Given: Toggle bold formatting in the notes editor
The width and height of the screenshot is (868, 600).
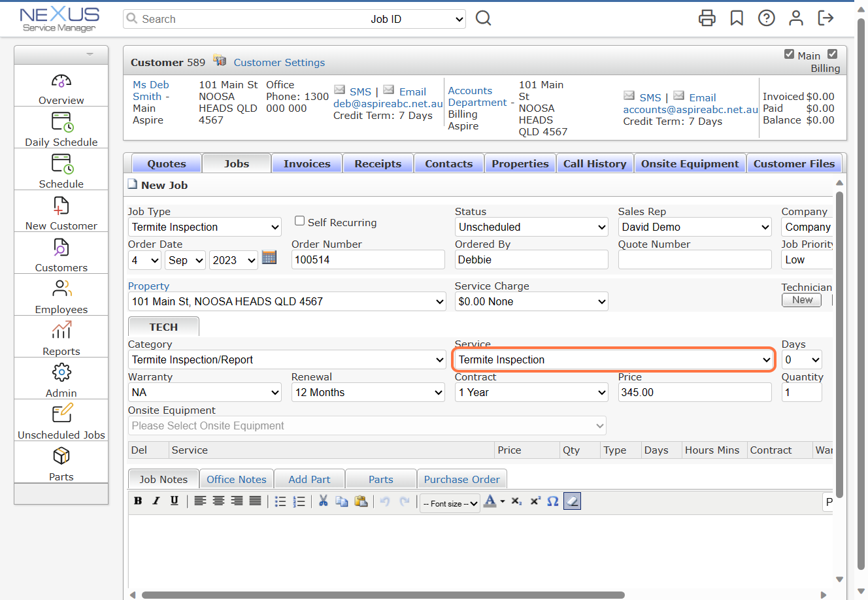Looking at the screenshot, I should click(138, 501).
